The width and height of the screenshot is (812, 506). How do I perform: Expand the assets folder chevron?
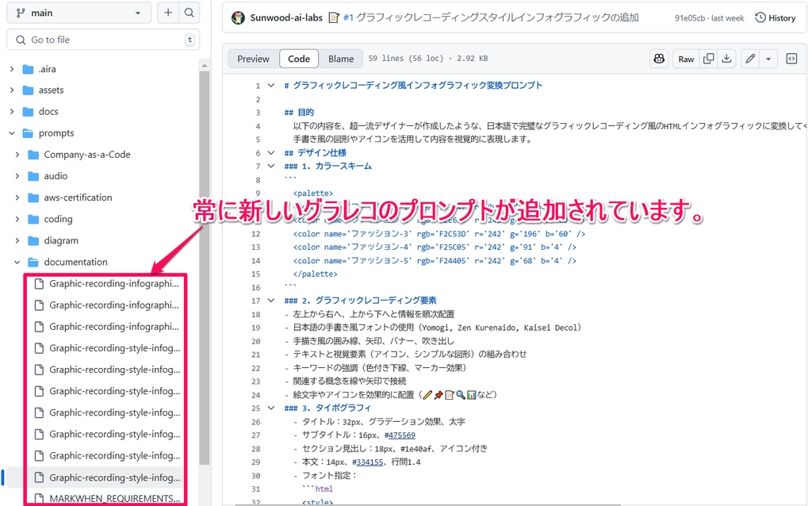(12, 90)
